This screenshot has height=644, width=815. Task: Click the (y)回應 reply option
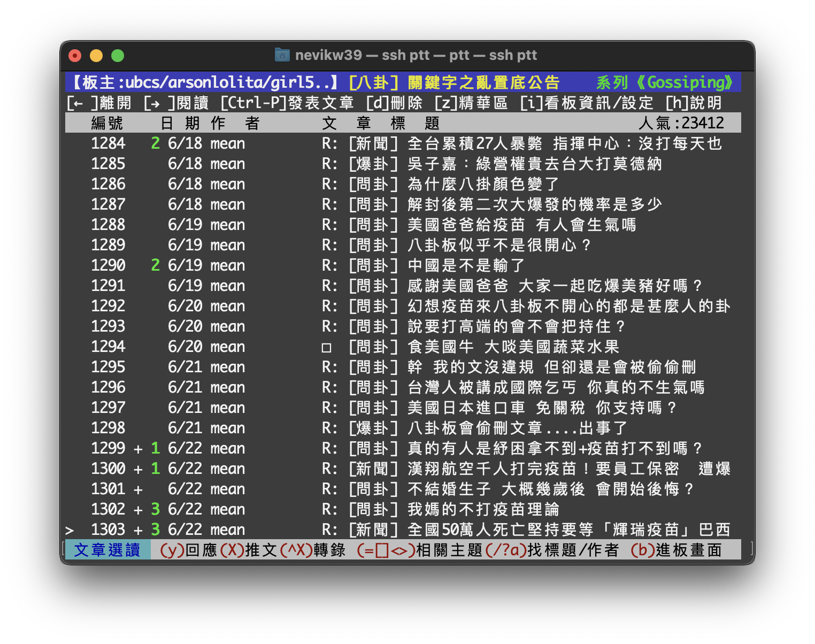(x=188, y=550)
